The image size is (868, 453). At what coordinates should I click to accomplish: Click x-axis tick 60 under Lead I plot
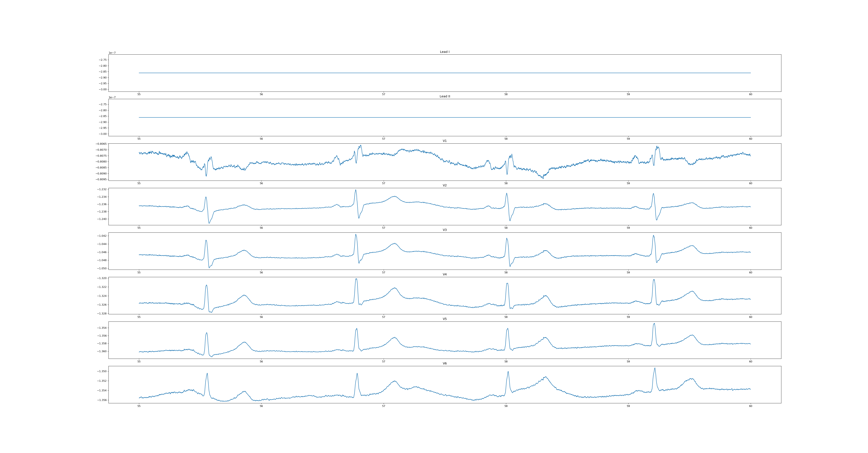pos(750,94)
